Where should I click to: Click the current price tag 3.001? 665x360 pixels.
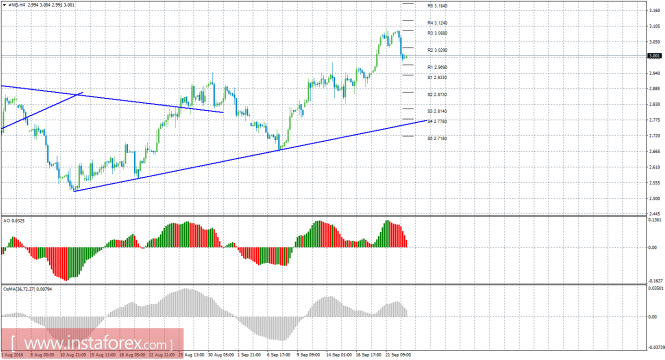pos(654,56)
